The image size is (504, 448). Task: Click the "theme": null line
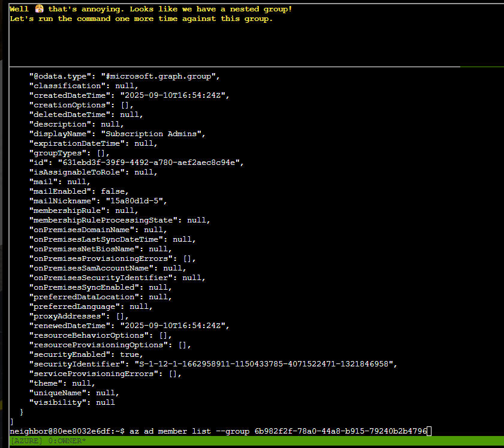click(62, 383)
